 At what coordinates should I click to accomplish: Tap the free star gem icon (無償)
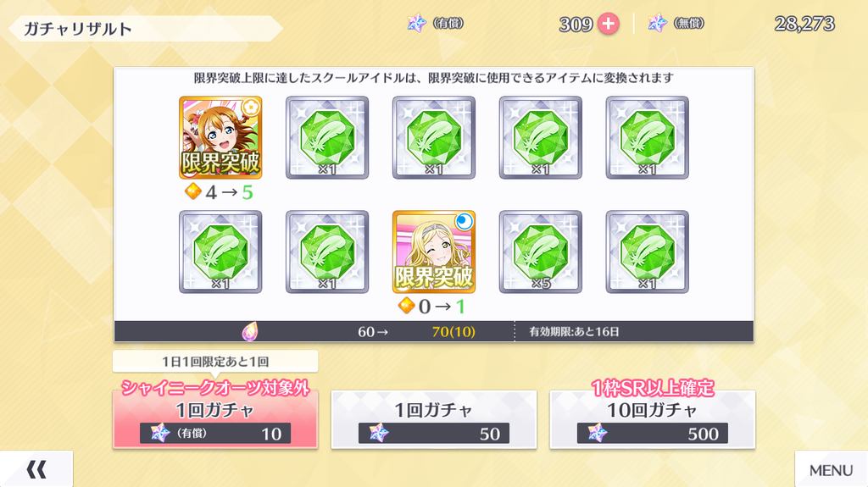(x=658, y=23)
